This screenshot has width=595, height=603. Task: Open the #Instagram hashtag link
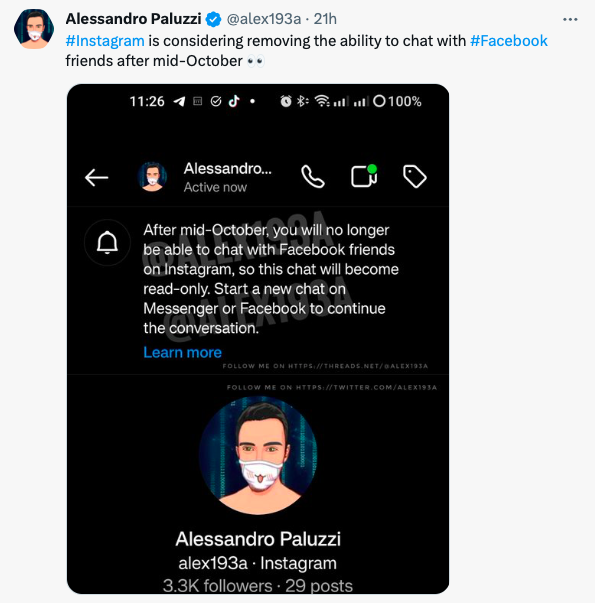pos(105,41)
